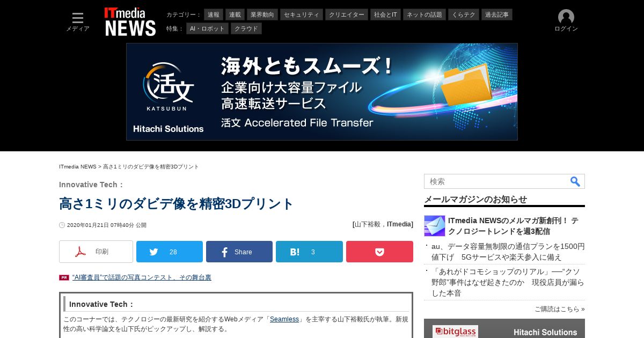The width and height of the screenshot is (644, 338).
Task: Click the Hatena bookmark B! button
Action: pos(309,252)
